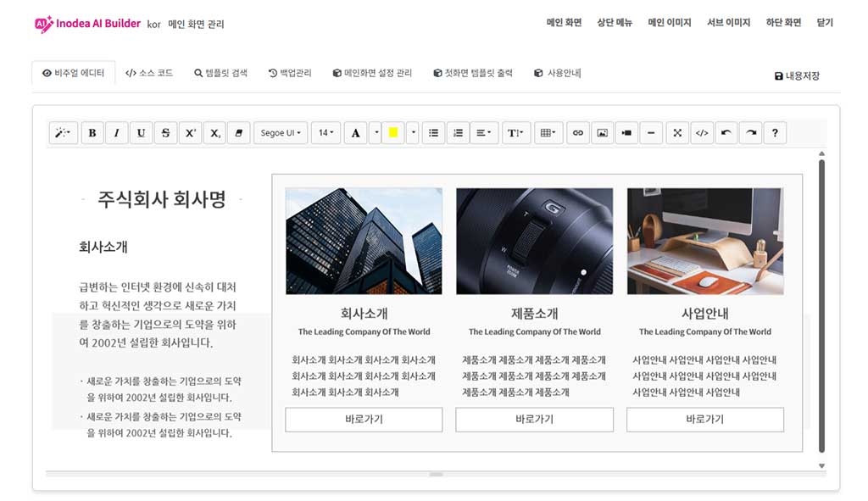The width and height of the screenshot is (868, 501).
Task: Click 바로가기 button under 제품소개
Action: (534, 420)
